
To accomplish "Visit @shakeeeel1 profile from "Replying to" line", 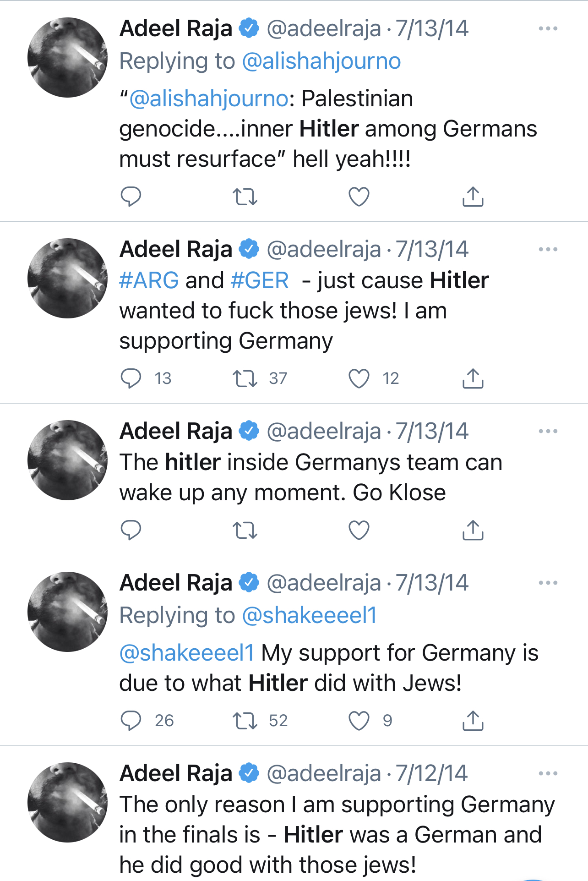I will coord(309,615).
